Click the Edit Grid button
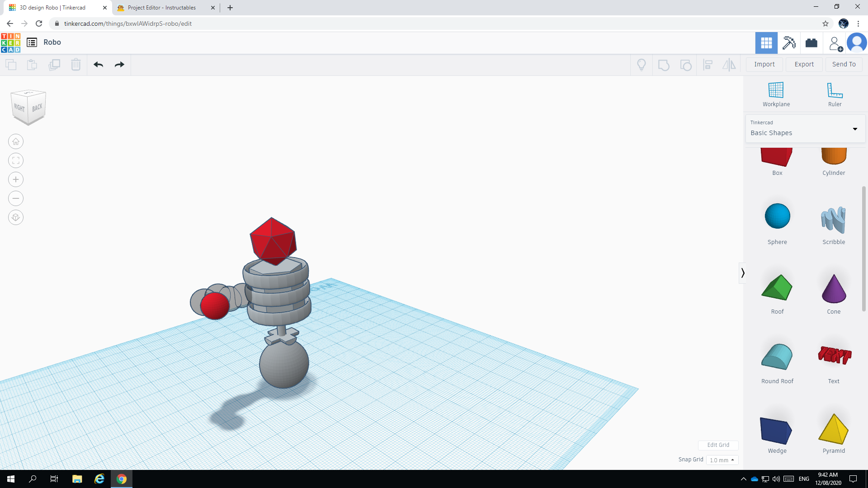 pyautogui.click(x=718, y=445)
